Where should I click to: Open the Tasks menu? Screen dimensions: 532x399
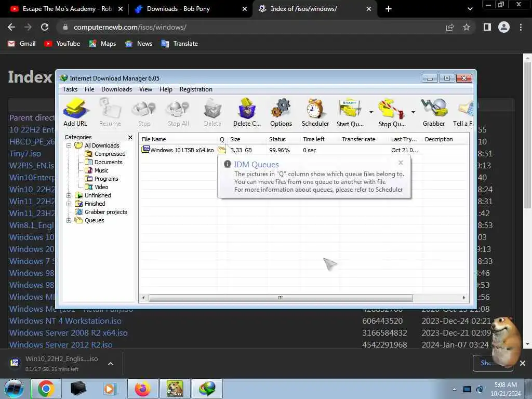point(70,89)
